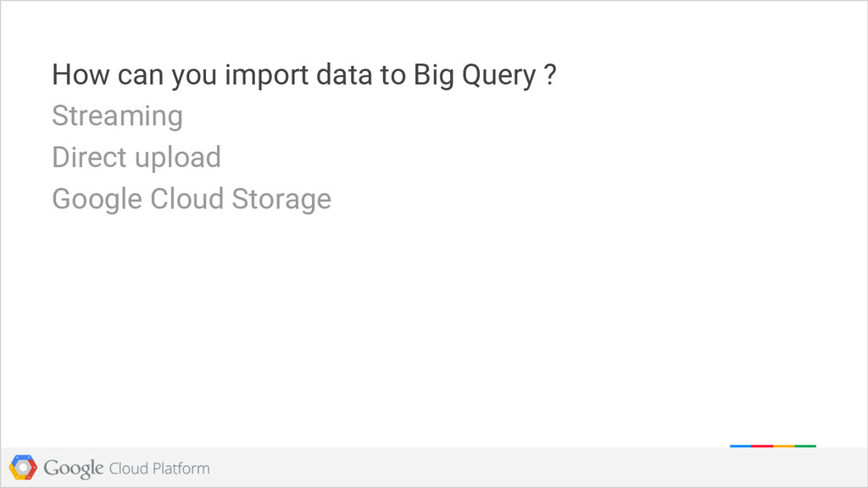Click the word "import" in the title
This screenshot has height=488, width=868.
pyautogui.click(x=266, y=75)
